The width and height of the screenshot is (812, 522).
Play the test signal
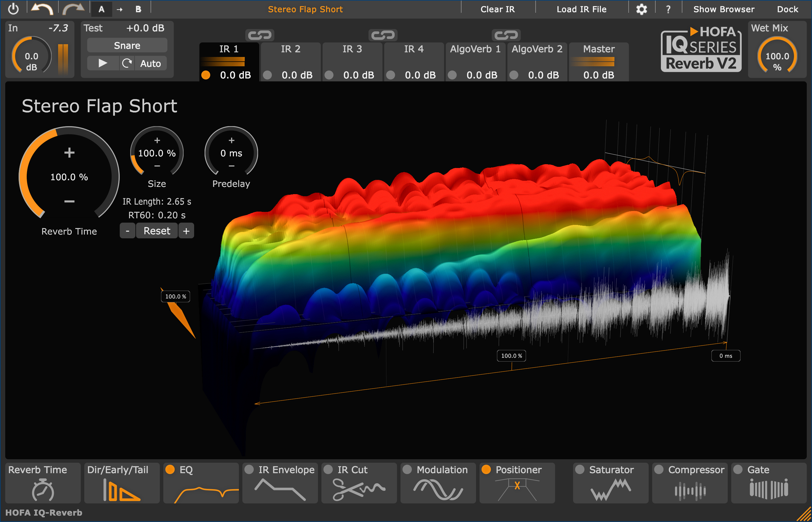[103, 63]
